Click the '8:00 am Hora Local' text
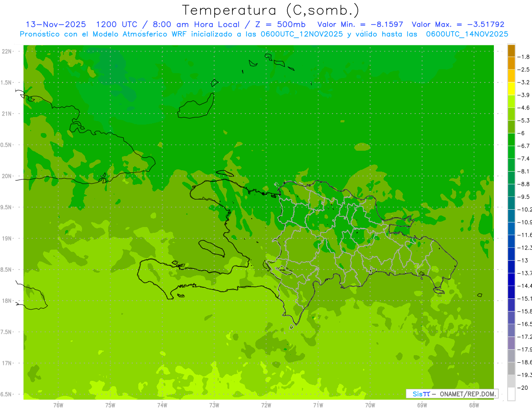The image size is (532, 411). (196, 24)
